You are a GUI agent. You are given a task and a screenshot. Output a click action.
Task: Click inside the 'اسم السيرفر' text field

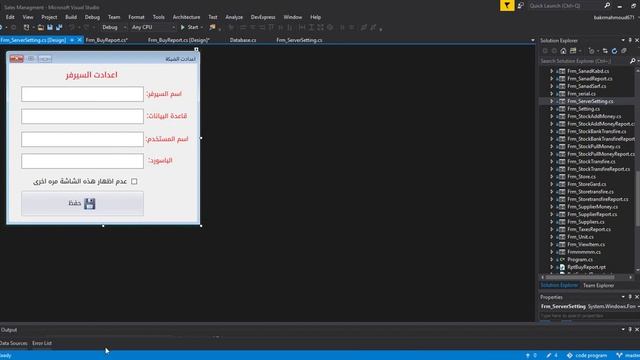click(82, 94)
